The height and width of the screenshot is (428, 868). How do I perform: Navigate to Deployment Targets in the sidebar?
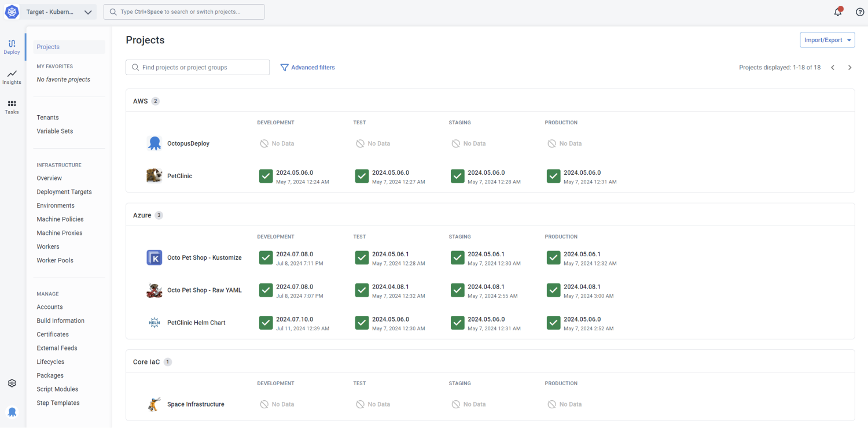[x=64, y=191]
